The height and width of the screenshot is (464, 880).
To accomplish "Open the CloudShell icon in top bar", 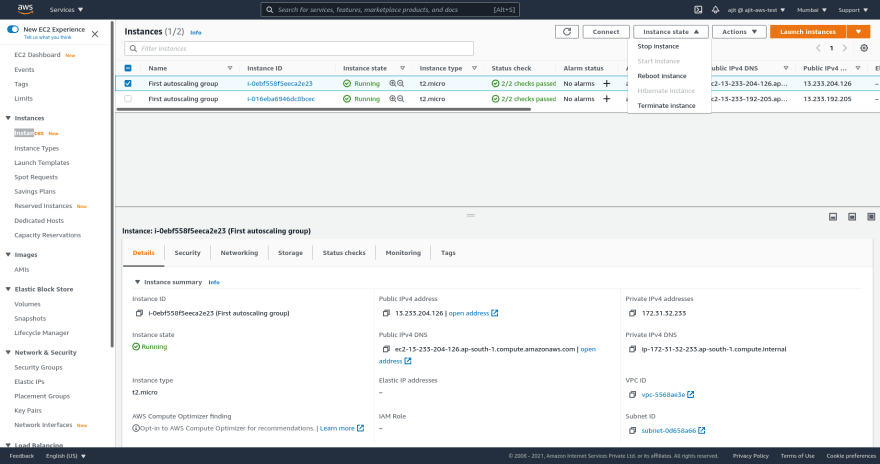I will click(698, 10).
